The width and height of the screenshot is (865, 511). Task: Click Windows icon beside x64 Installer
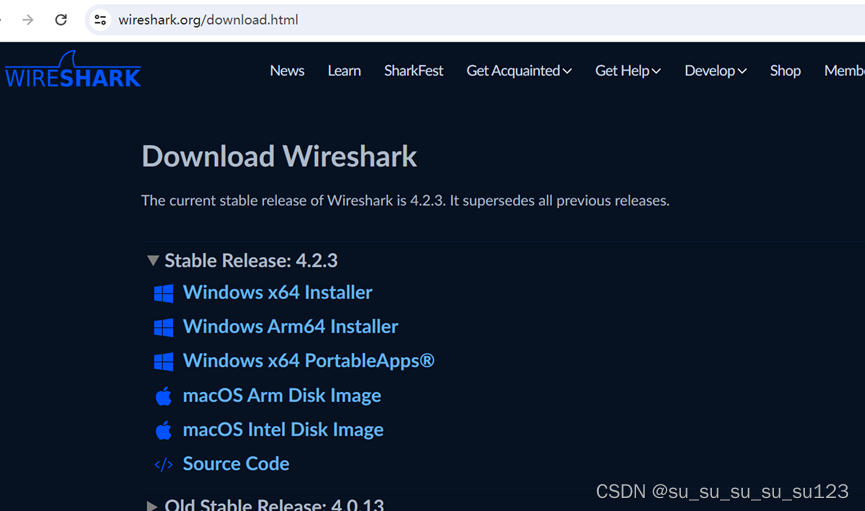tap(163, 294)
